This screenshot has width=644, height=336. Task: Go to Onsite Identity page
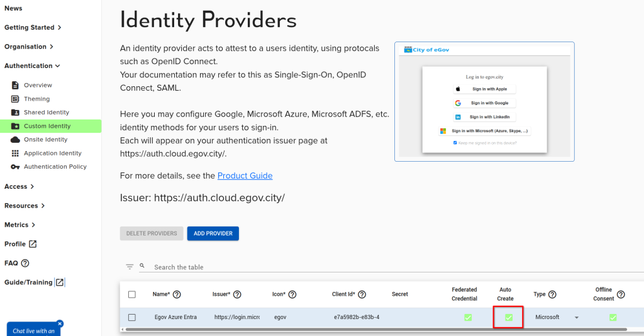pos(45,139)
